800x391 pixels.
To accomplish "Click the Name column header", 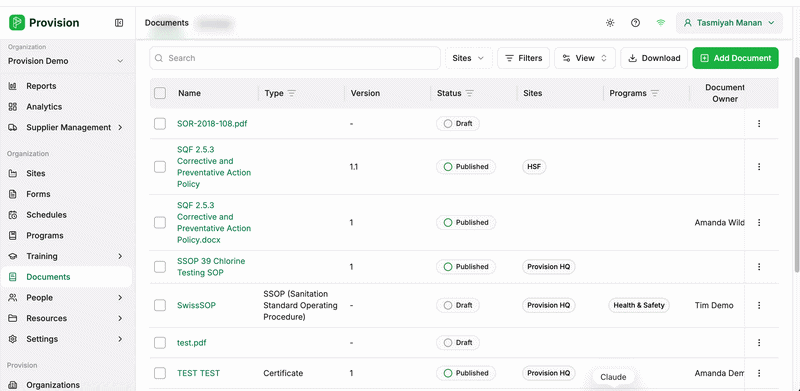I will [x=189, y=93].
